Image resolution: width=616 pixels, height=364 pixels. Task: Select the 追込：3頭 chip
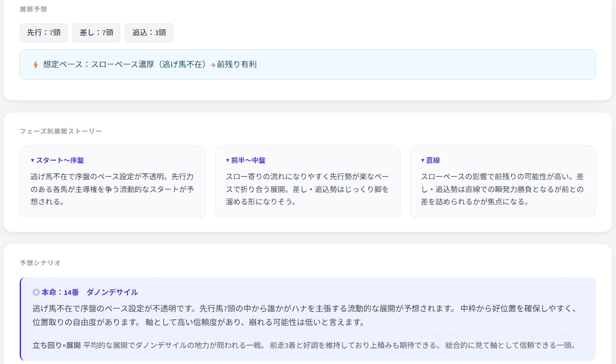click(x=149, y=33)
